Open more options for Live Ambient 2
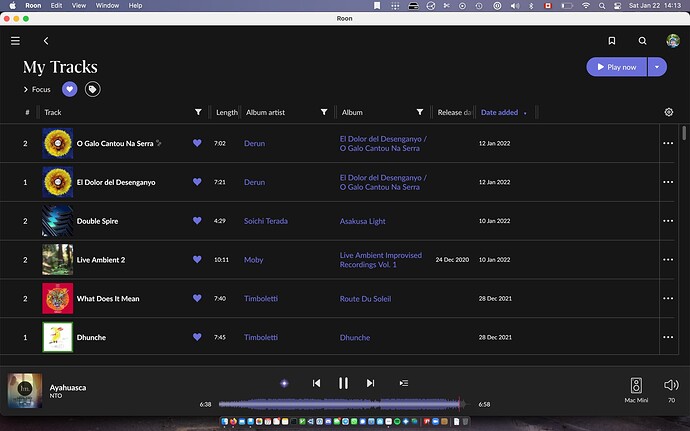The image size is (690, 431). (x=668, y=259)
